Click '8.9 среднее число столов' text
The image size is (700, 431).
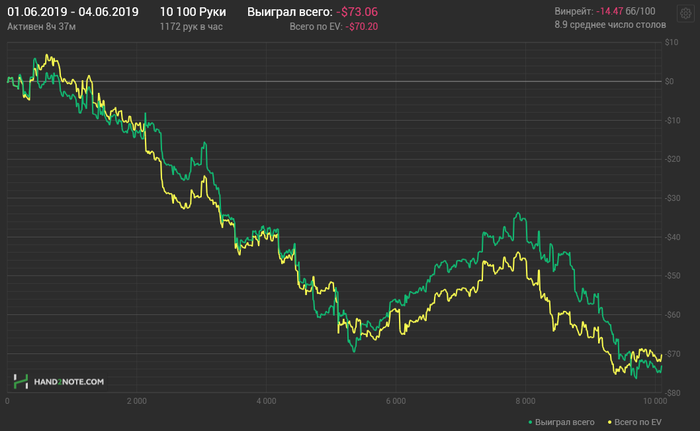click(x=610, y=25)
